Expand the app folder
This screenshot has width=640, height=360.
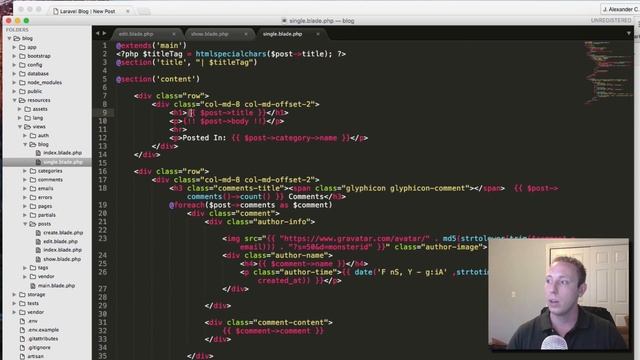pyautogui.click(x=14, y=47)
